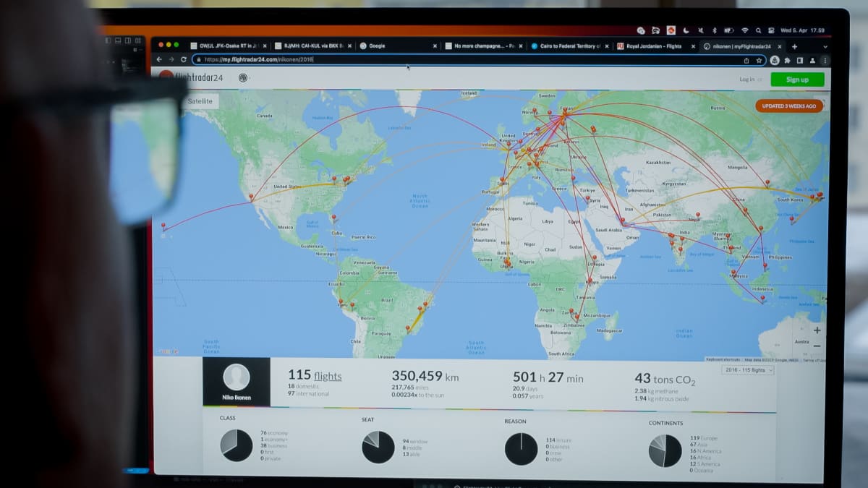Click the 97 international flights text

point(308,394)
